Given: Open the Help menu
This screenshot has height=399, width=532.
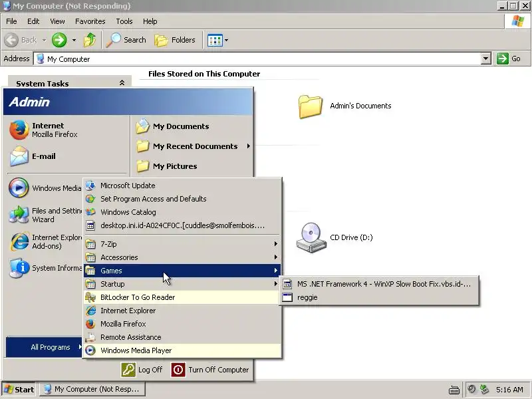Looking at the screenshot, I should click(150, 21).
